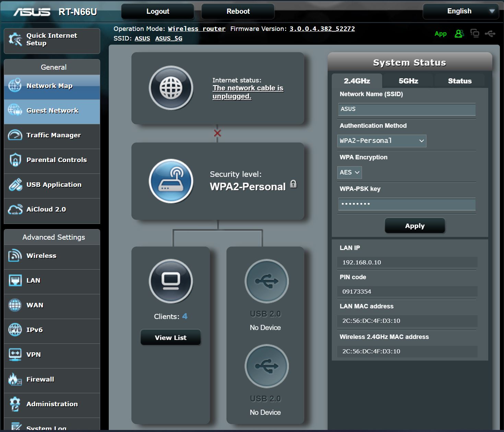The image size is (504, 432).
Task: Select the lower USB 2.0 icon
Action: point(267,366)
